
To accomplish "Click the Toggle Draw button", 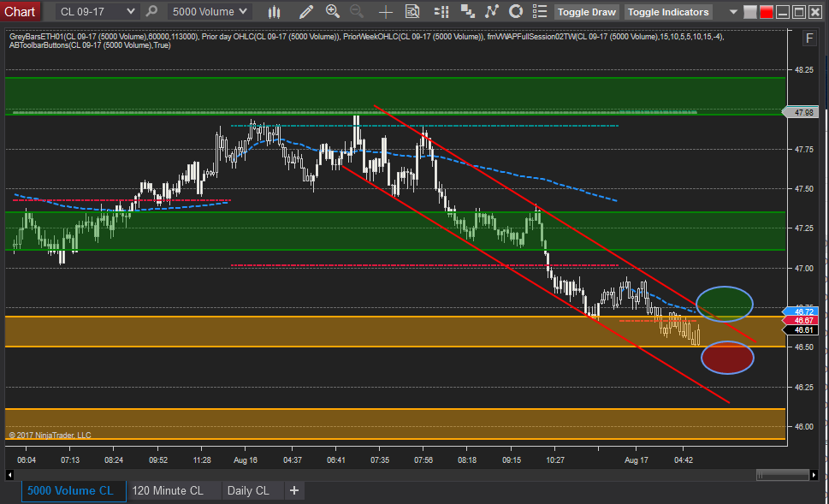I will click(586, 12).
